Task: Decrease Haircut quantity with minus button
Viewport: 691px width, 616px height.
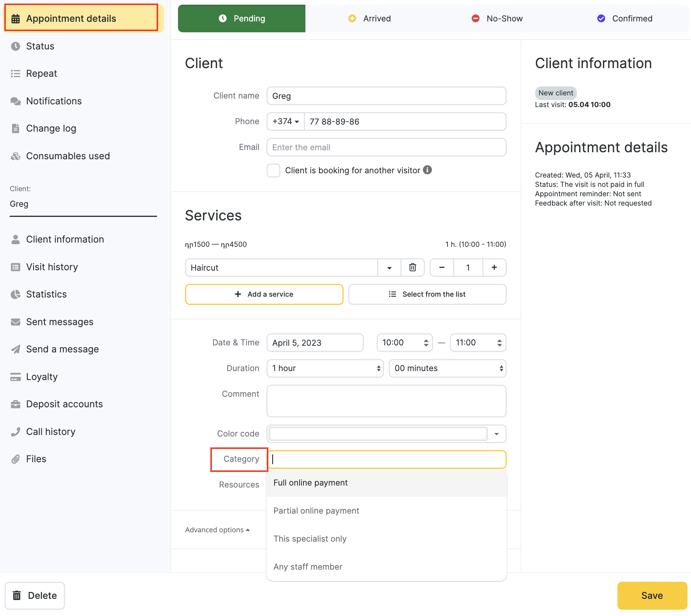Action: pos(442,268)
